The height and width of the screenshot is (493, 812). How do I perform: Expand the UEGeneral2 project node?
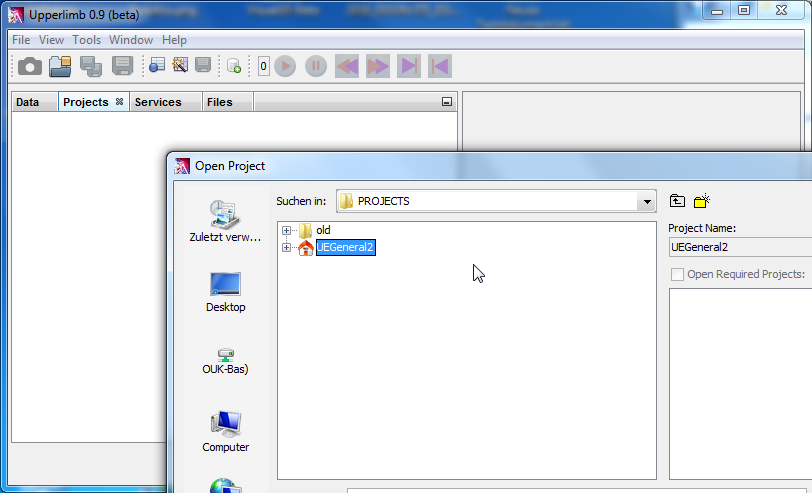click(287, 248)
